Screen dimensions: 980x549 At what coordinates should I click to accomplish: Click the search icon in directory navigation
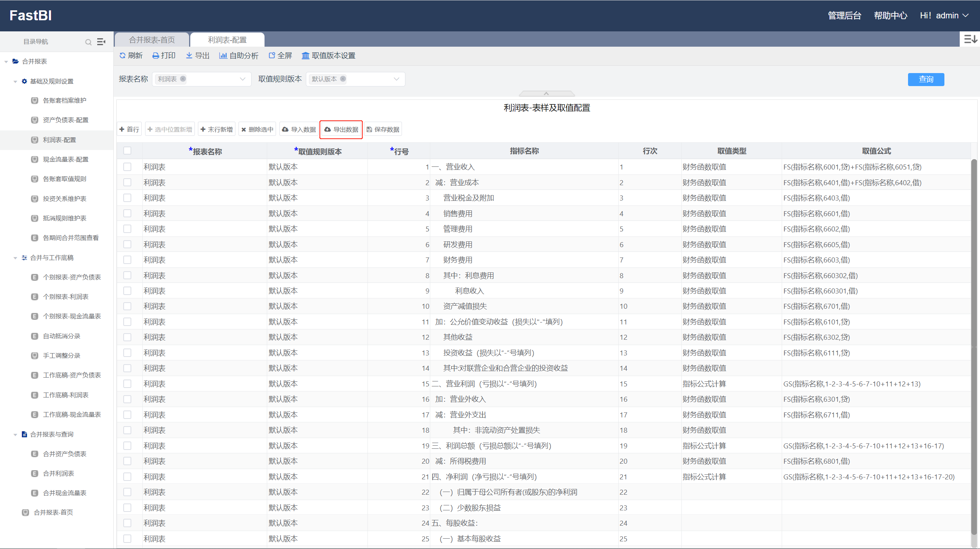[88, 42]
